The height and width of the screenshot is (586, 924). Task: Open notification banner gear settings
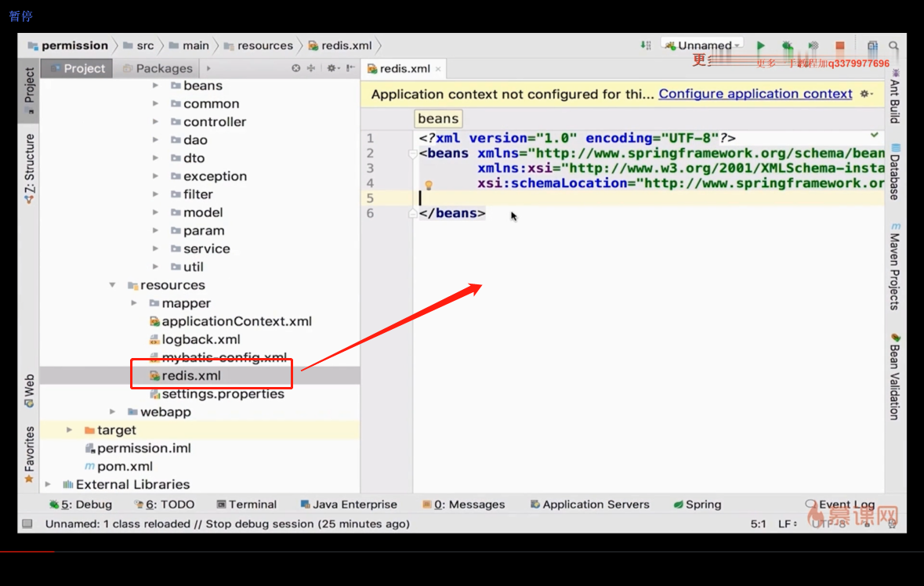point(866,94)
